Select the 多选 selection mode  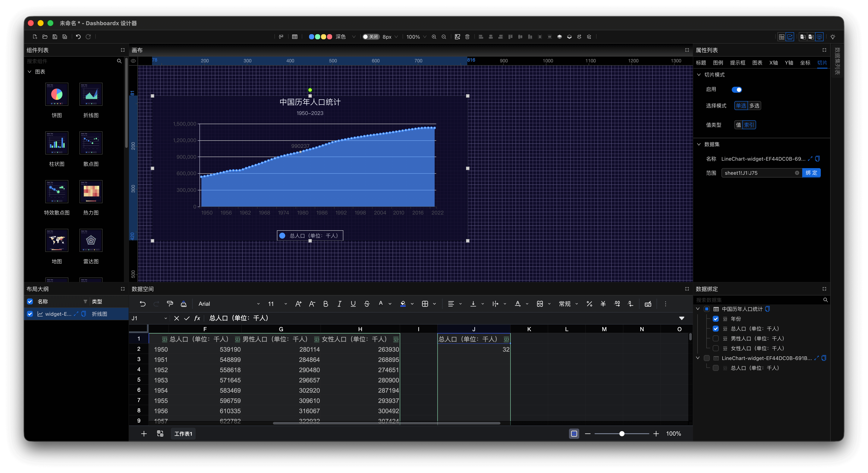click(754, 106)
